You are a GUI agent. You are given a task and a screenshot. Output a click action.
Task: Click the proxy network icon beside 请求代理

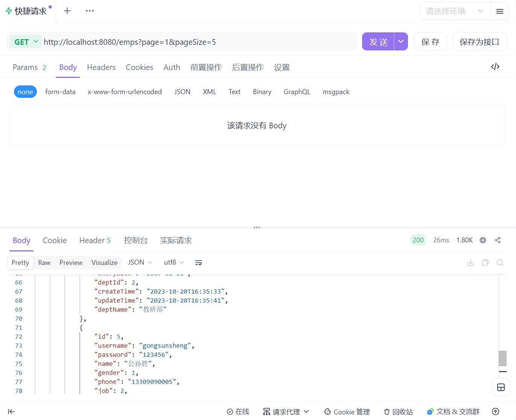(266, 412)
